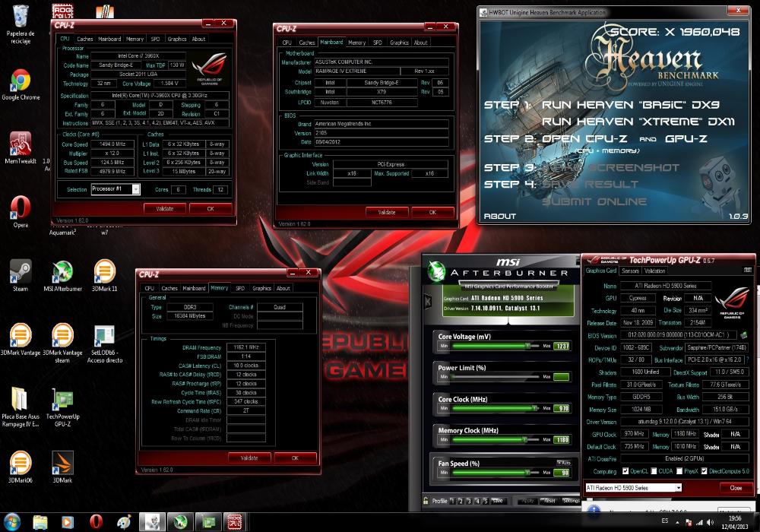This screenshot has height=532, width=760.
Task: Click SUBMIT ONLINE in the Heaven window
Action: click(594, 201)
